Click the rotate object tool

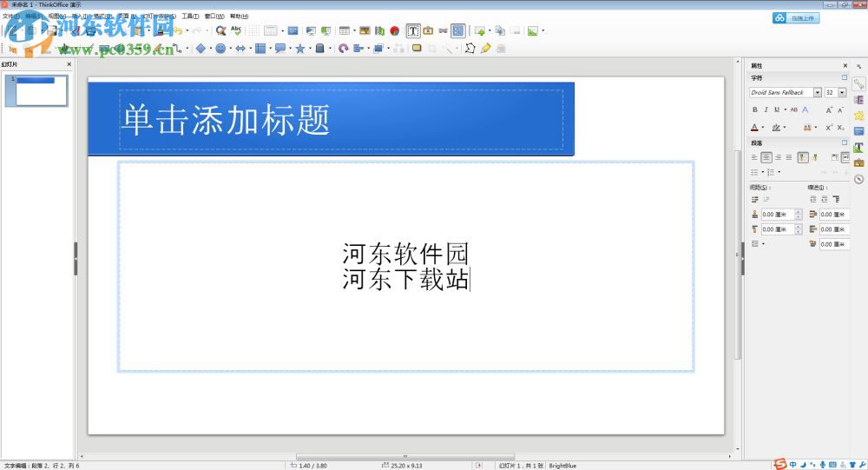tap(344, 49)
